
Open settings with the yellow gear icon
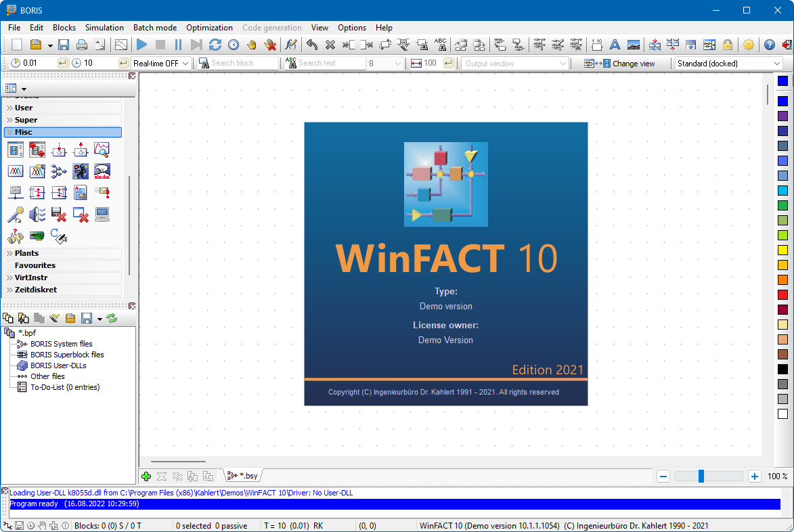pos(749,45)
